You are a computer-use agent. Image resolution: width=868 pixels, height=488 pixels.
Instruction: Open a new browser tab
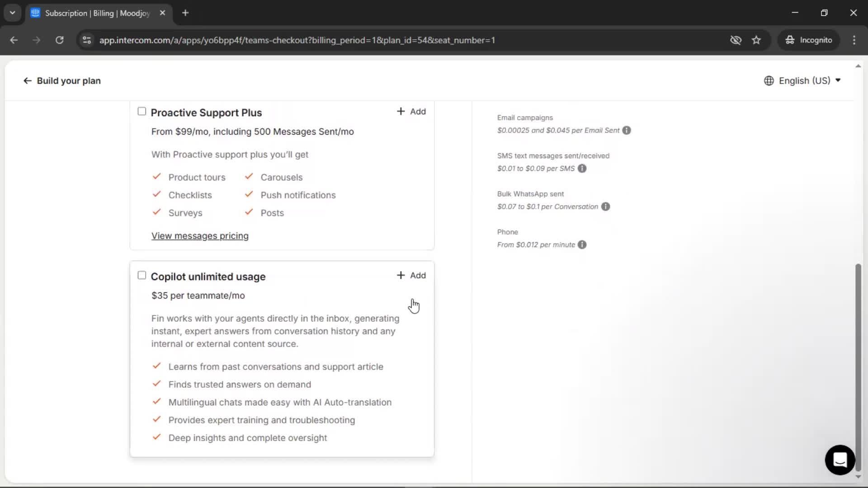pos(185,13)
